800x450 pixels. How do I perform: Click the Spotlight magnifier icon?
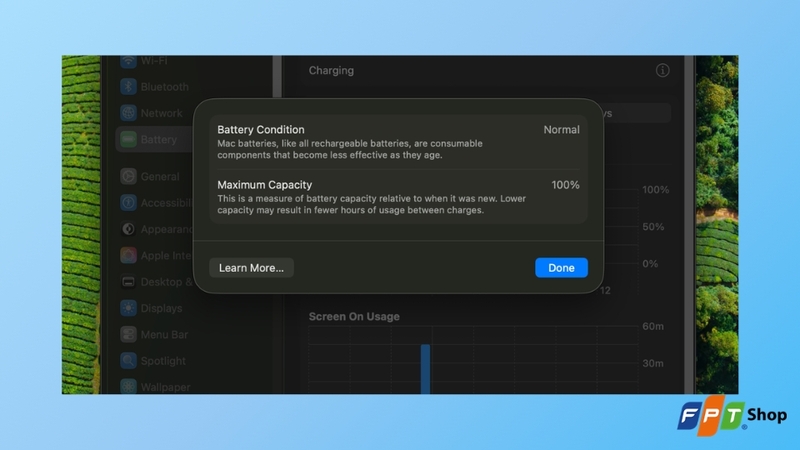pos(129,361)
